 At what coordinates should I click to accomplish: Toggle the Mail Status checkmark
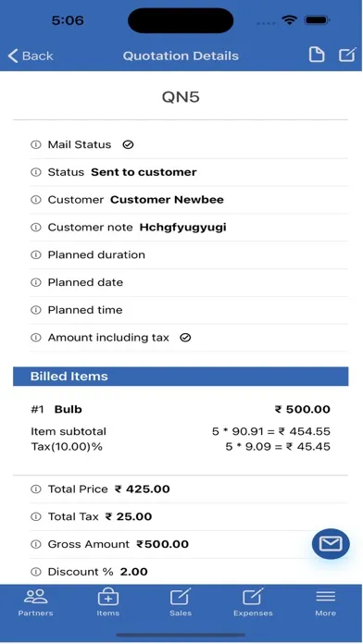click(x=128, y=144)
